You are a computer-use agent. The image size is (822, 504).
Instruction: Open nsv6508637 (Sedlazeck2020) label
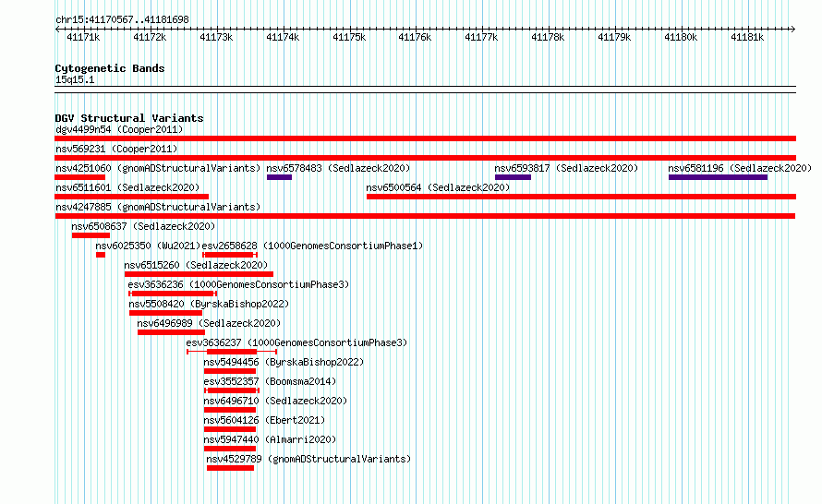click(x=143, y=226)
